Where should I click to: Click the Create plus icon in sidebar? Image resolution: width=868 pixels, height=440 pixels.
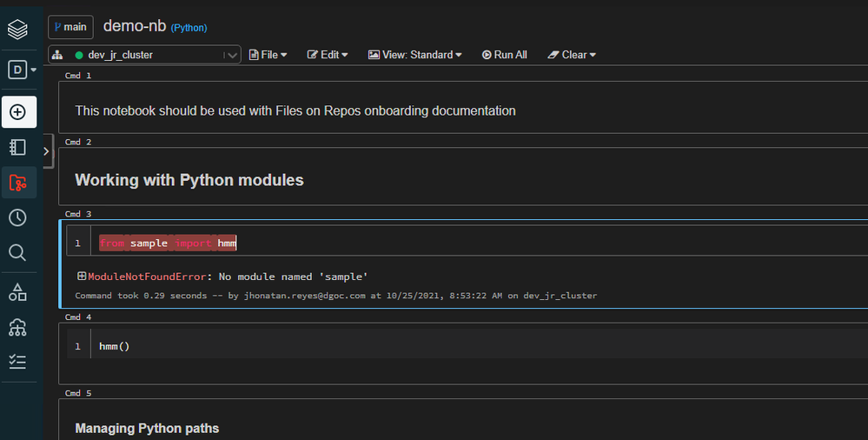pos(18,112)
